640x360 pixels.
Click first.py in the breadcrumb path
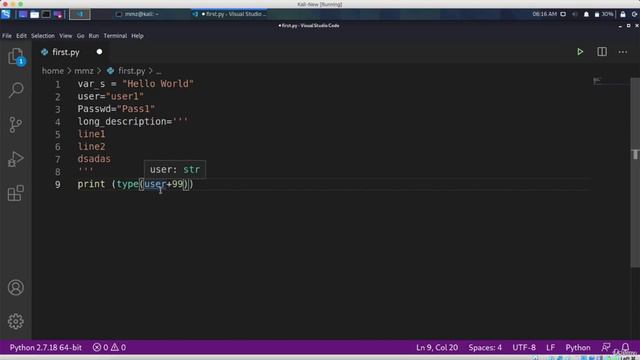pos(131,71)
